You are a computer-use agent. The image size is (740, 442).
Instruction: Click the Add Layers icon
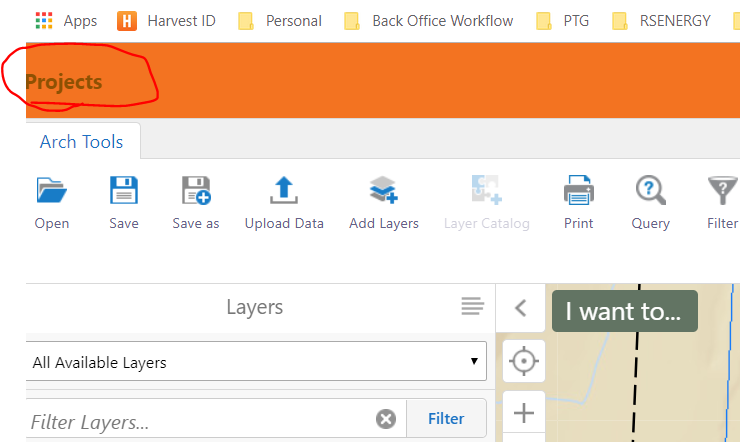[384, 190]
